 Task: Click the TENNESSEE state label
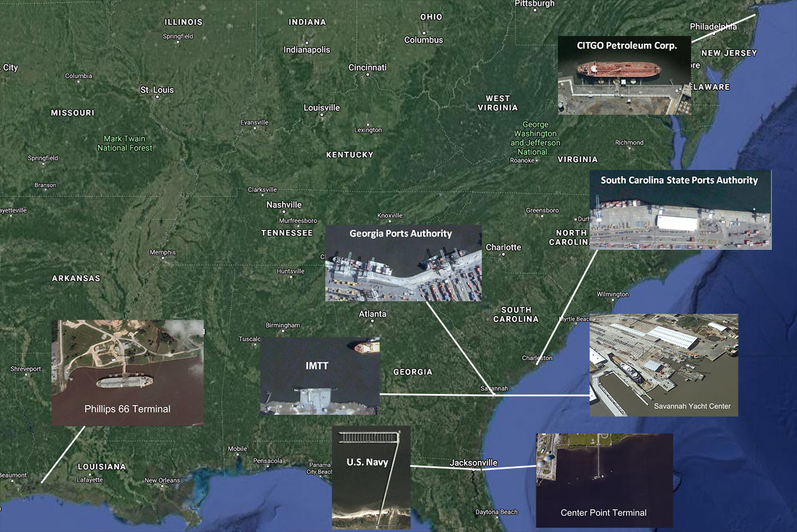287,233
